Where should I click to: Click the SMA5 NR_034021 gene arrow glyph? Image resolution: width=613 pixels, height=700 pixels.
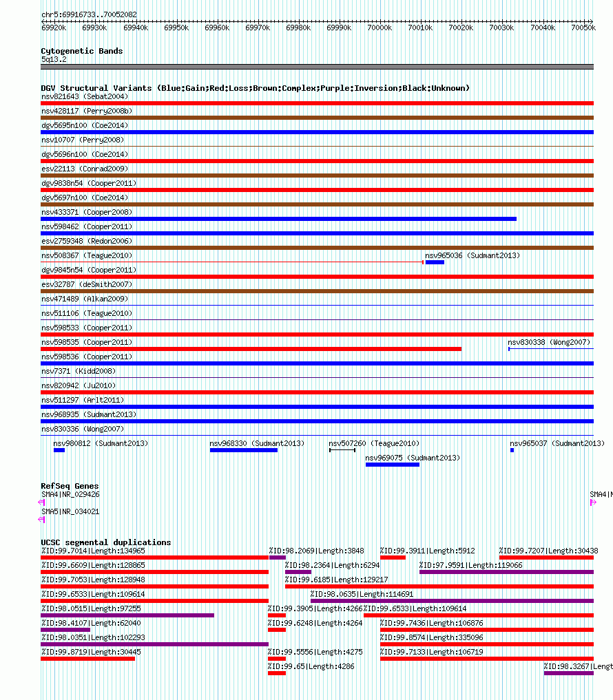[41, 519]
